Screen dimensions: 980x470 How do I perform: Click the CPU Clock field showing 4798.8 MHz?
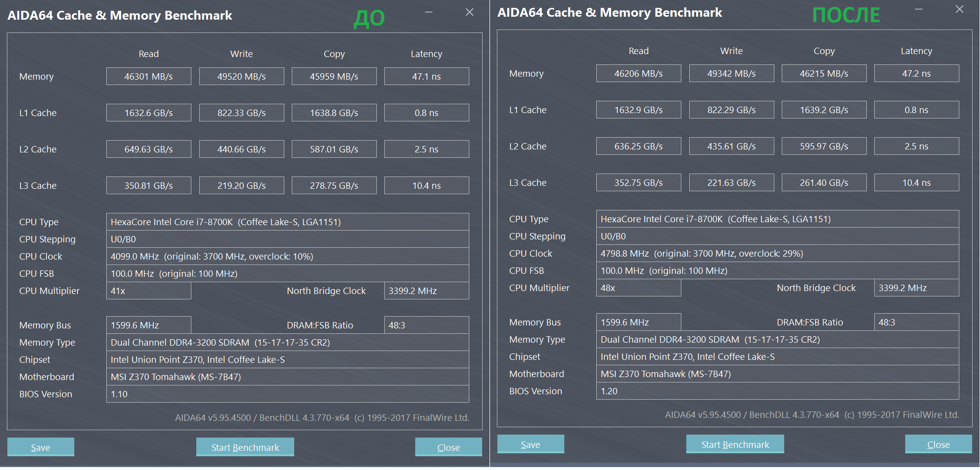[x=777, y=253]
